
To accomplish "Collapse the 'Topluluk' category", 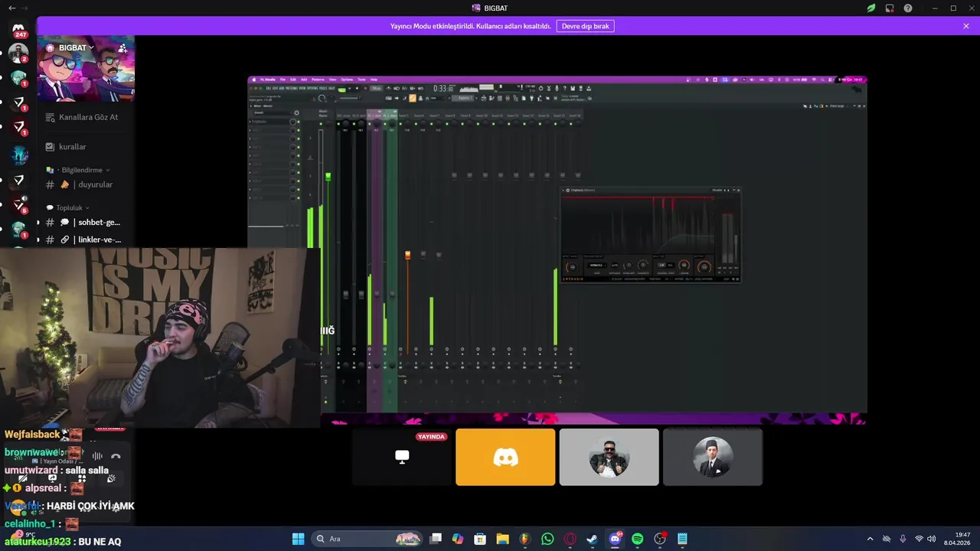I will (x=68, y=207).
